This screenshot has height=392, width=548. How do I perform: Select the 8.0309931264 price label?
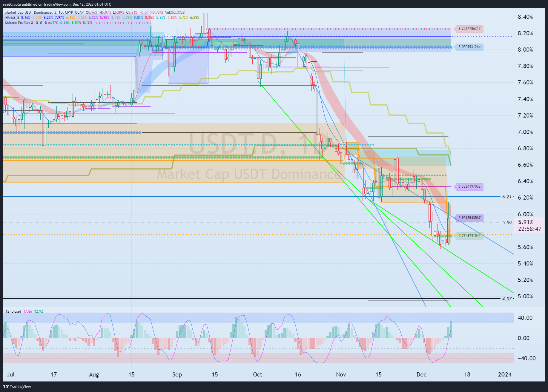pos(469,47)
